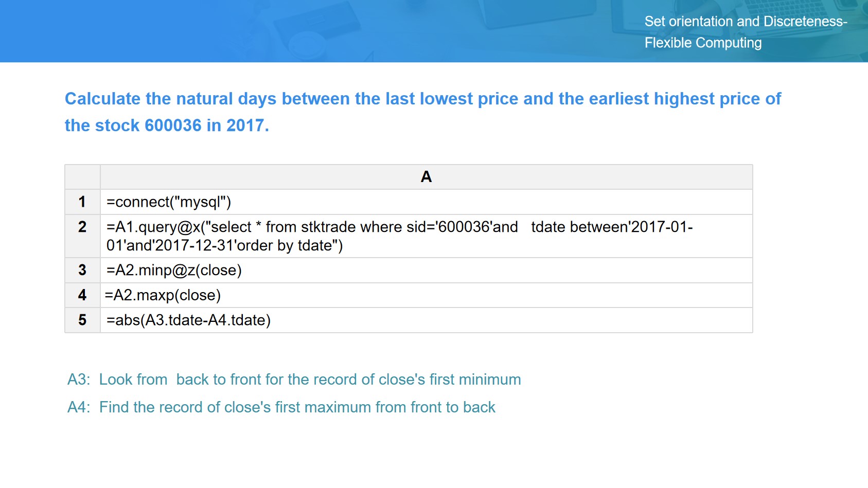The height and width of the screenshot is (488, 868).
Task: Click the "Calculate the natural days" heading line
Action: 422,99
